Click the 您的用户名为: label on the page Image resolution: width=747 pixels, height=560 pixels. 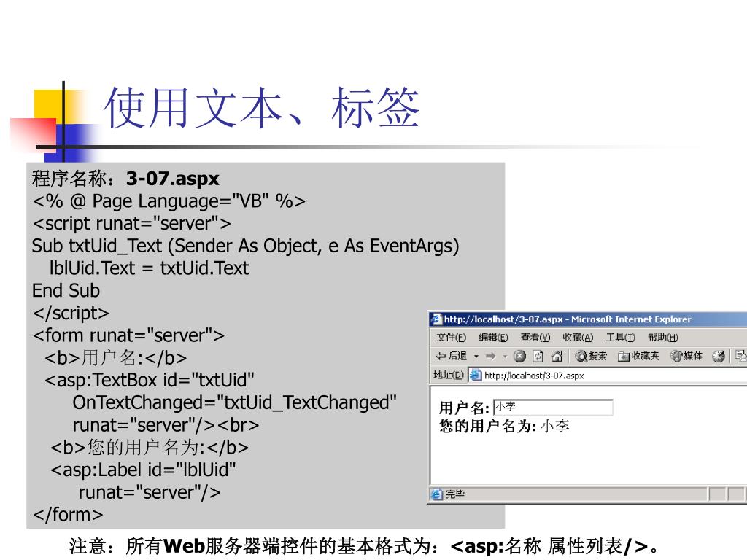[x=487, y=426]
